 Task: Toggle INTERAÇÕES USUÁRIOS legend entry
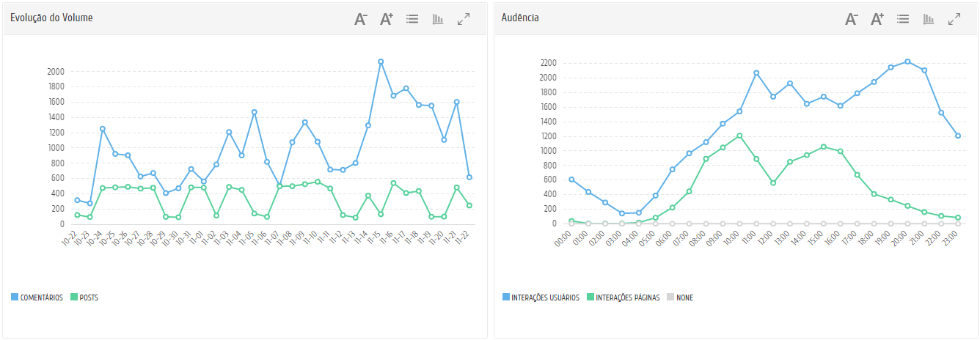pyautogui.click(x=545, y=297)
